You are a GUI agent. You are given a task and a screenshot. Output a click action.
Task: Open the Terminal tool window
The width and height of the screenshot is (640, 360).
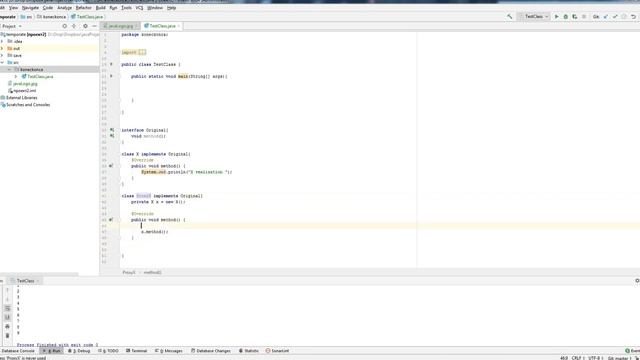point(136,351)
